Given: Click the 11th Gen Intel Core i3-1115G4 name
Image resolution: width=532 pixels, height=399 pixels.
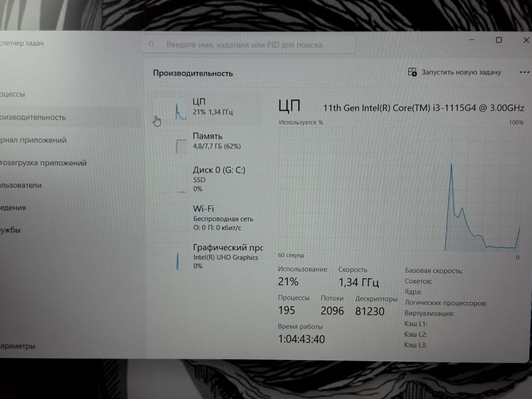Looking at the screenshot, I should [x=424, y=108].
